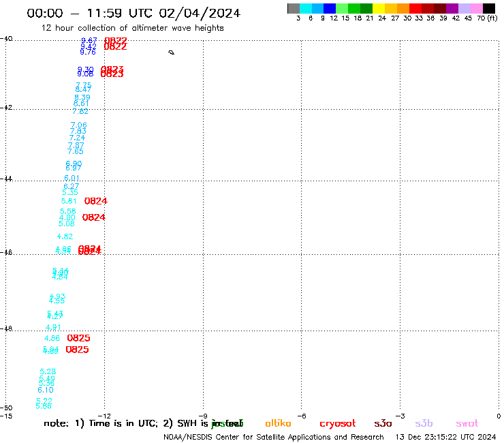Click the wave height value 6.01
Image resolution: width=504 pixels, height=443 pixels.
pyautogui.click(x=72, y=178)
